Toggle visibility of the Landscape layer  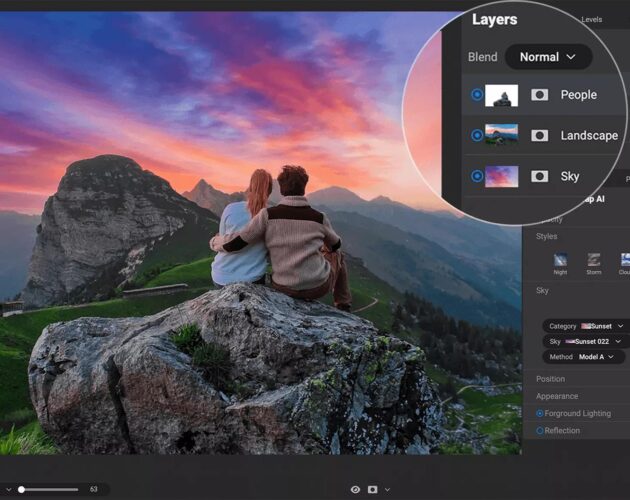pos(477,135)
